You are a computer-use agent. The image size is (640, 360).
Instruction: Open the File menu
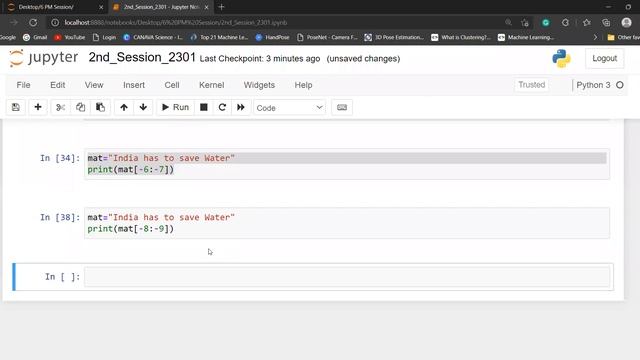pos(23,85)
